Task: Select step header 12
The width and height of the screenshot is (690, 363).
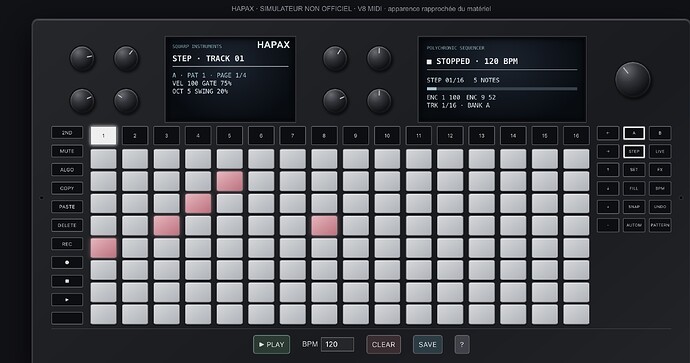Action: pyautogui.click(x=450, y=136)
